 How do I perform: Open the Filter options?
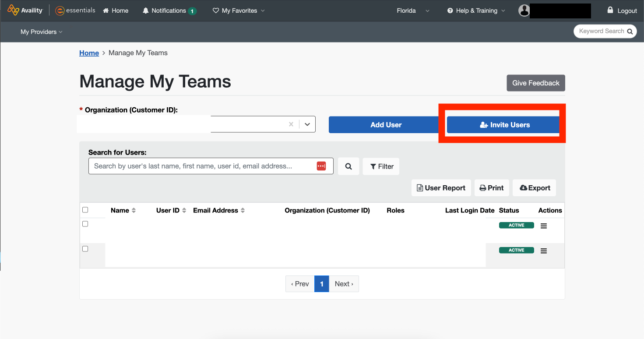[x=381, y=166]
